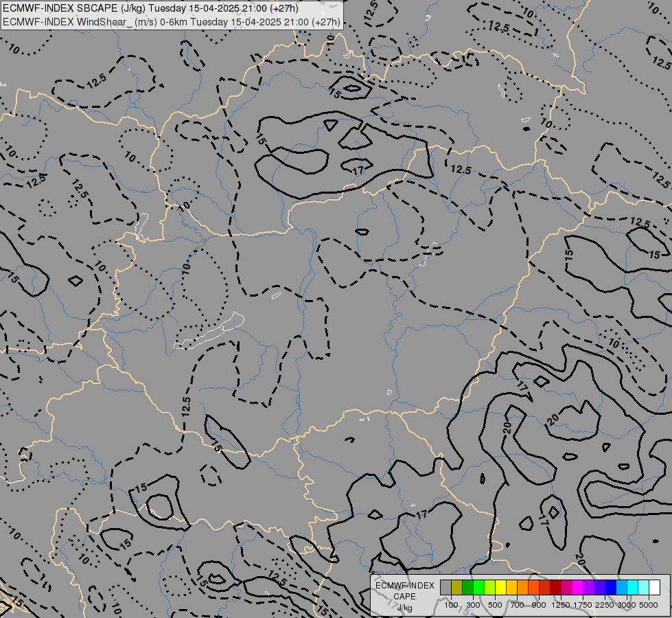The image size is (672, 618).
Task: Click the SBCAPE title line at top
Action: pyautogui.click(x=150, y=8)
